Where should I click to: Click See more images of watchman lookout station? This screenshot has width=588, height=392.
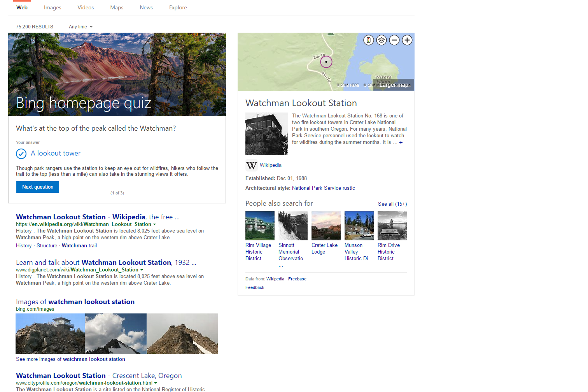70,359
